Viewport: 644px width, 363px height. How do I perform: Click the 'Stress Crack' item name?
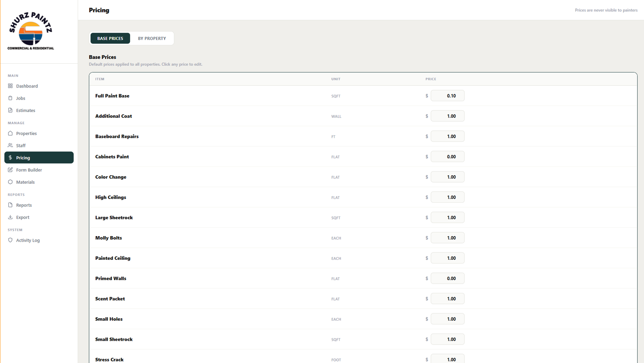click(109, 359)
